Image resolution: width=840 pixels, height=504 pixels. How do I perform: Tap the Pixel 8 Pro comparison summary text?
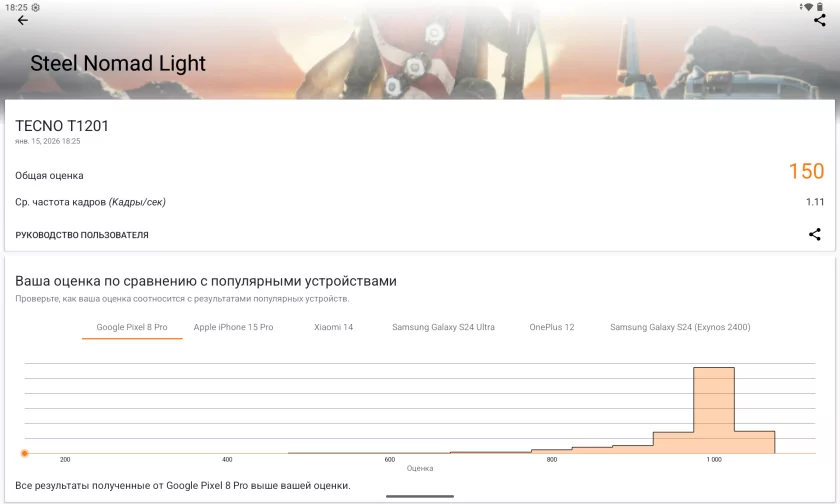click(183, 486)
